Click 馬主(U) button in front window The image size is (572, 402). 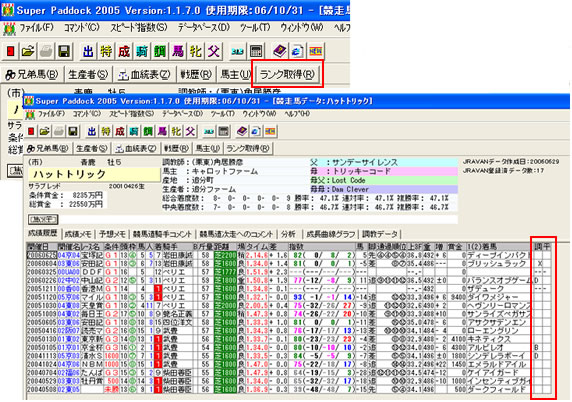pyautogui.click(x=208, y=148)
